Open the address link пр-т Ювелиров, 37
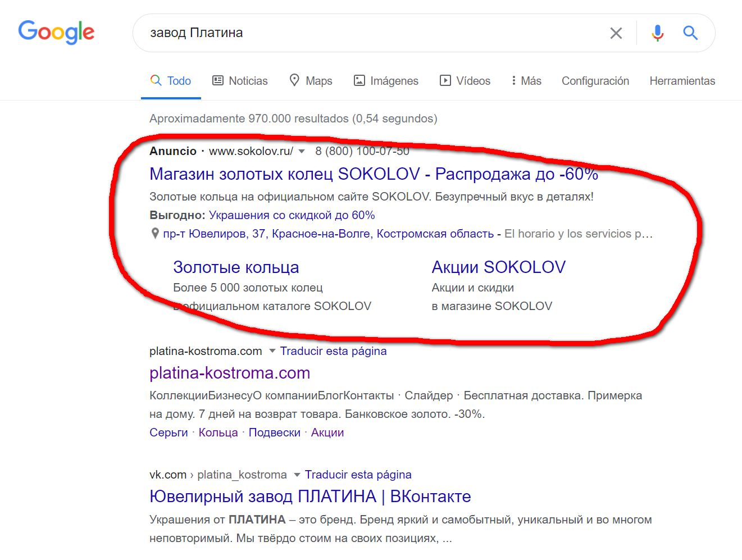Image resolution: width=742 pixels, height=560 pixels. point(329,234)
